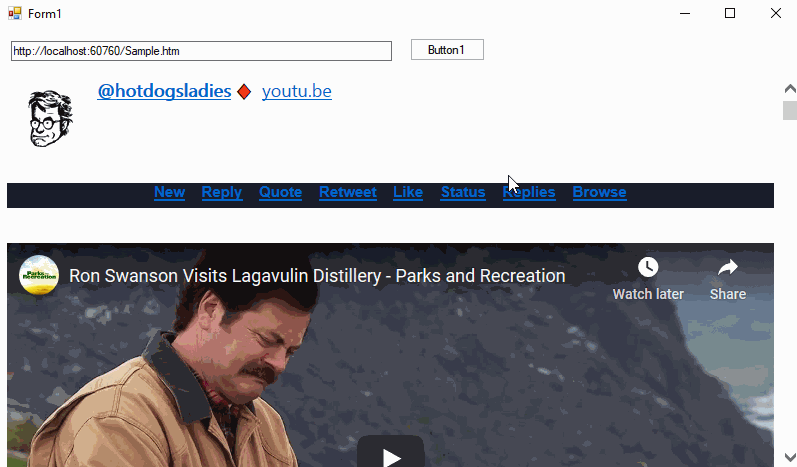Open the Browse link
Viewport: 797px width, 467px height.
click(599, 192)
